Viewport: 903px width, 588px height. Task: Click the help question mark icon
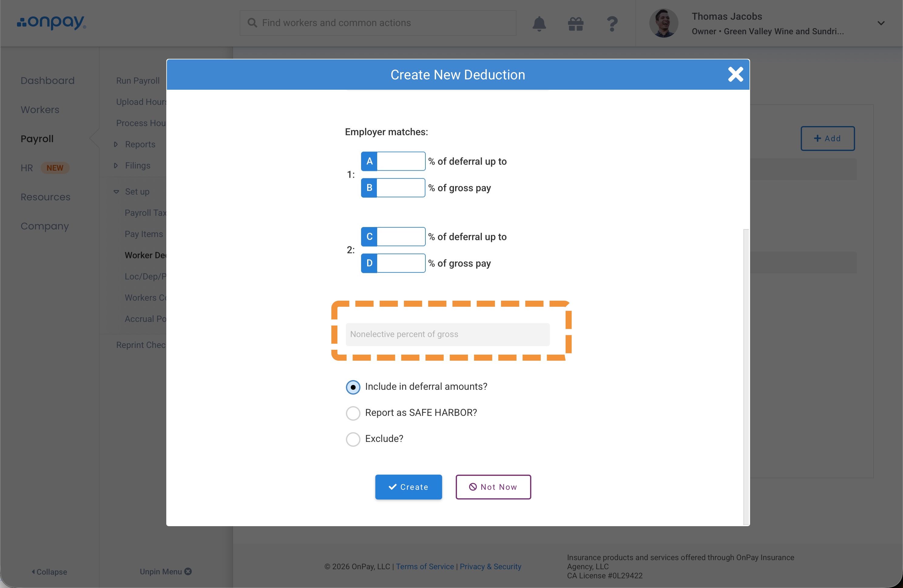(x=612, y=24)
